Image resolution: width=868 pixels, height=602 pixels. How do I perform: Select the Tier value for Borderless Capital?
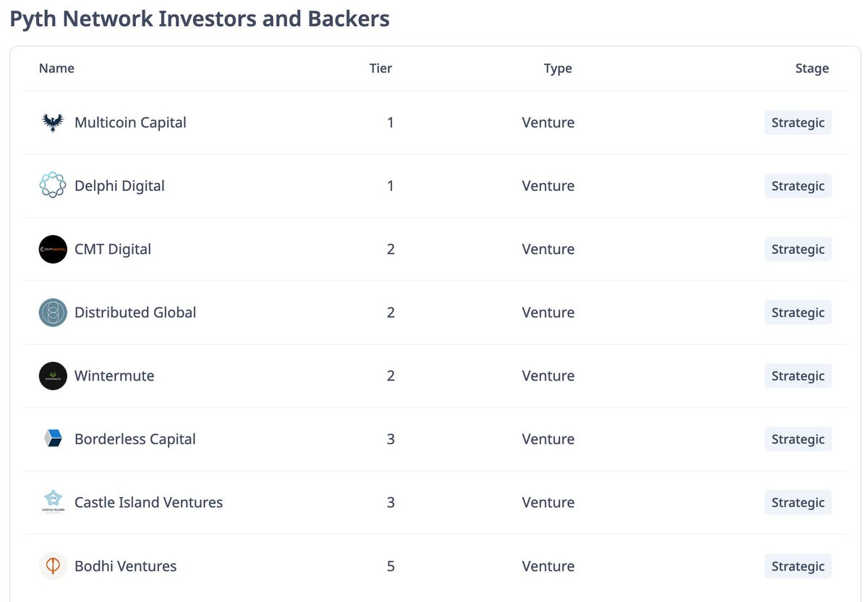coord(391,438)
